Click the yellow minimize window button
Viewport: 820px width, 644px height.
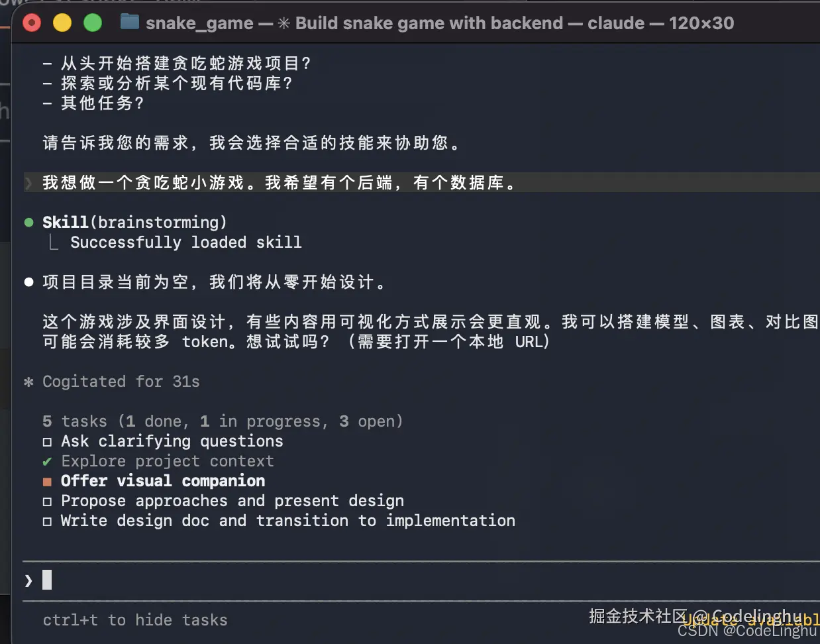pyautogui.click(x=62, y=23)
